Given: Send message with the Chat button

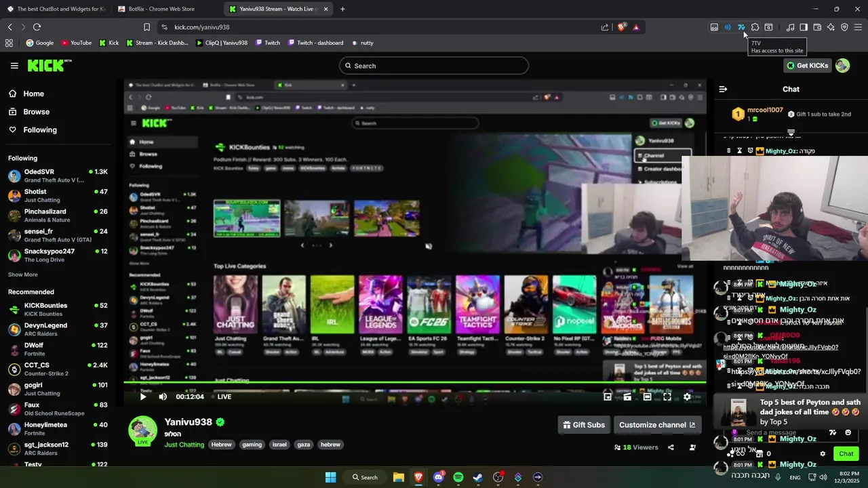Looking at the screenshot, I should [x=846, y=453].
